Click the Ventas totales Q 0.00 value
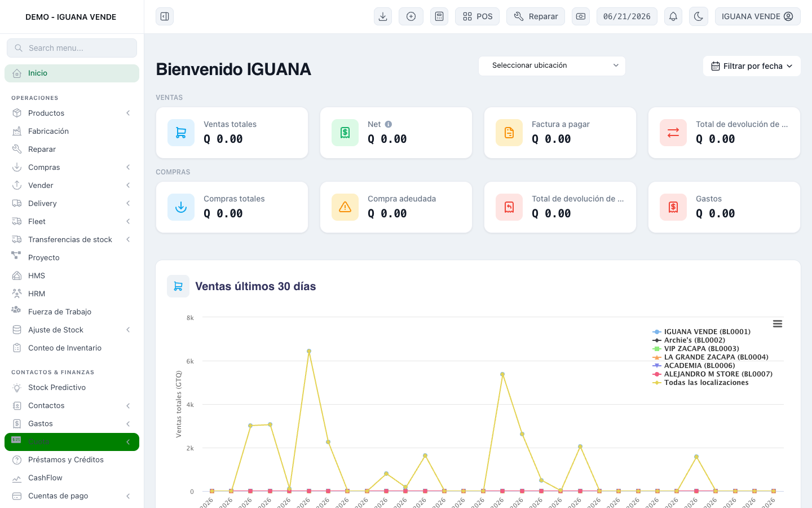This screenshot has height=508, width=812. coord(223,139)
